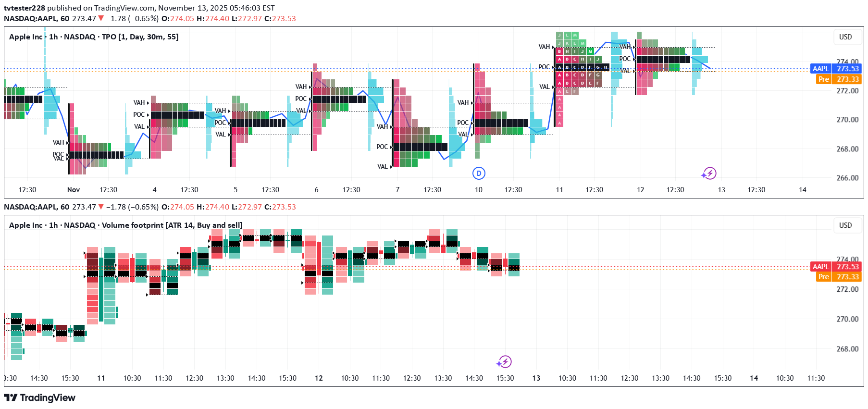The width and height of the screenshot is (868, 409).
Task: Click the 268.00 price on footprint price axis
Action: pos(847,349)
